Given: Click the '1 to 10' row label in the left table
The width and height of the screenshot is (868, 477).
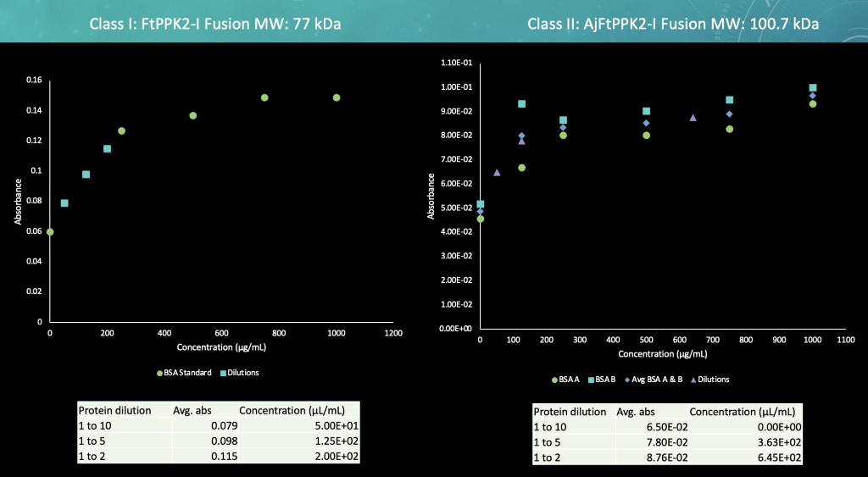Looking at the screenshot, I should point(95,426).
